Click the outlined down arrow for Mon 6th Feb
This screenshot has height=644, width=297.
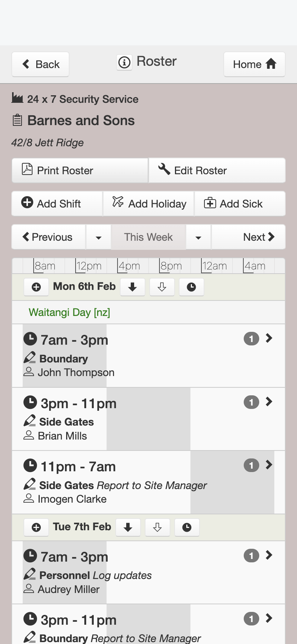(162, 287)
